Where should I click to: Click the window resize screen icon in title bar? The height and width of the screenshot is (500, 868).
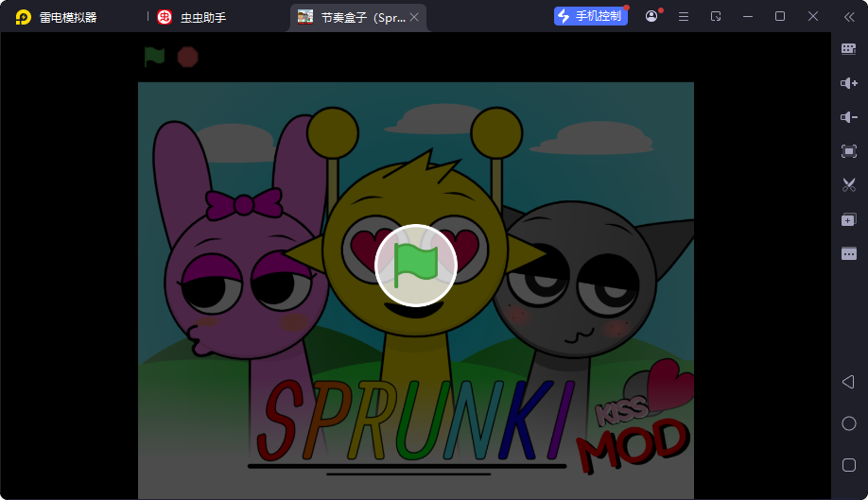[716, 17]
